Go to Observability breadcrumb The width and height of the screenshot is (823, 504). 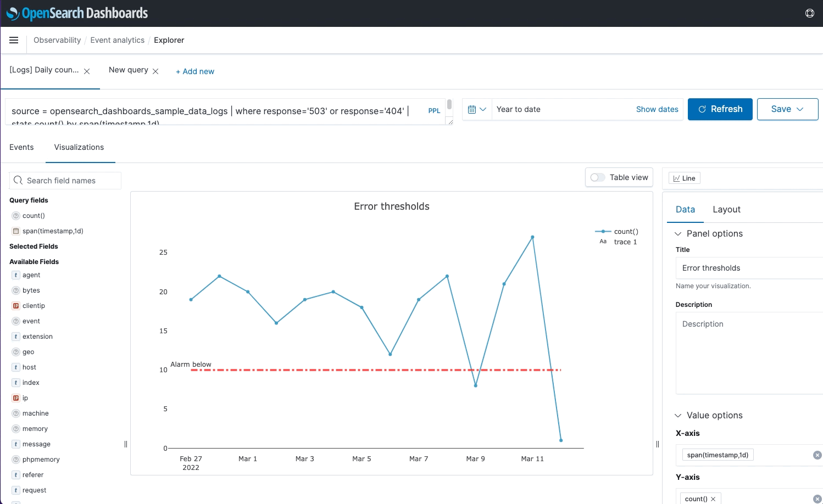(57, 40)
